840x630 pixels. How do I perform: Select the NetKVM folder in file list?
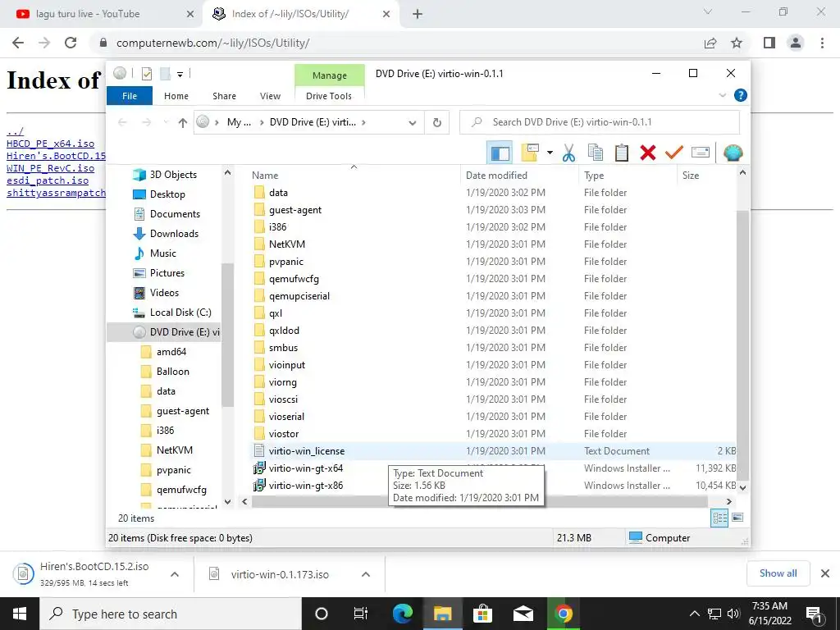[287, 244]
